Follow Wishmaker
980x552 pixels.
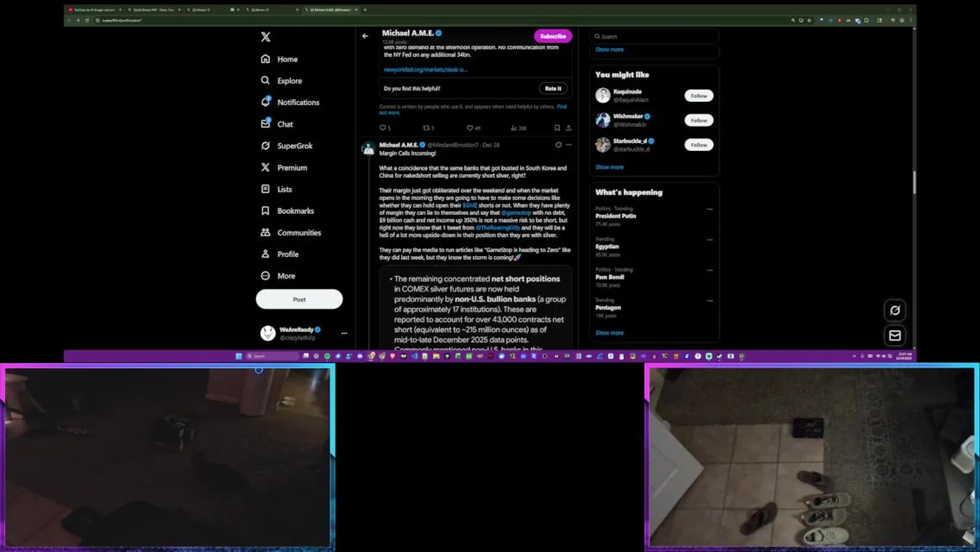pyautogui.click(x=699, y=120)
